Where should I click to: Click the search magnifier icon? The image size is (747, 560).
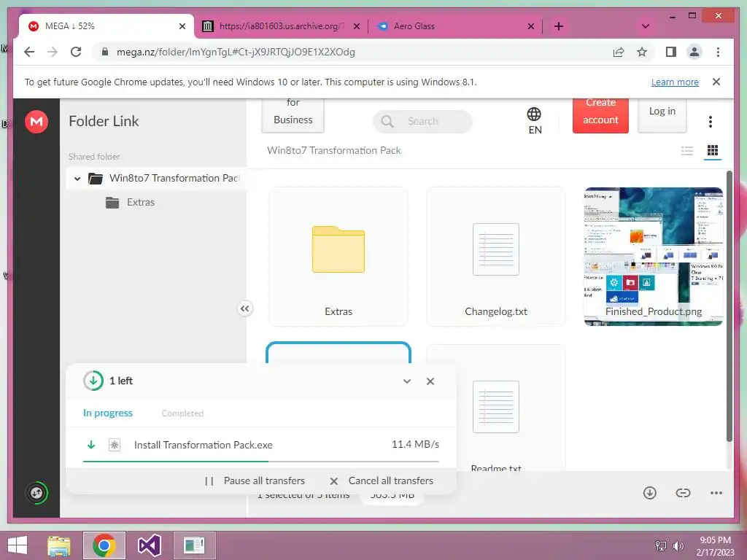(x=387, y=122)
